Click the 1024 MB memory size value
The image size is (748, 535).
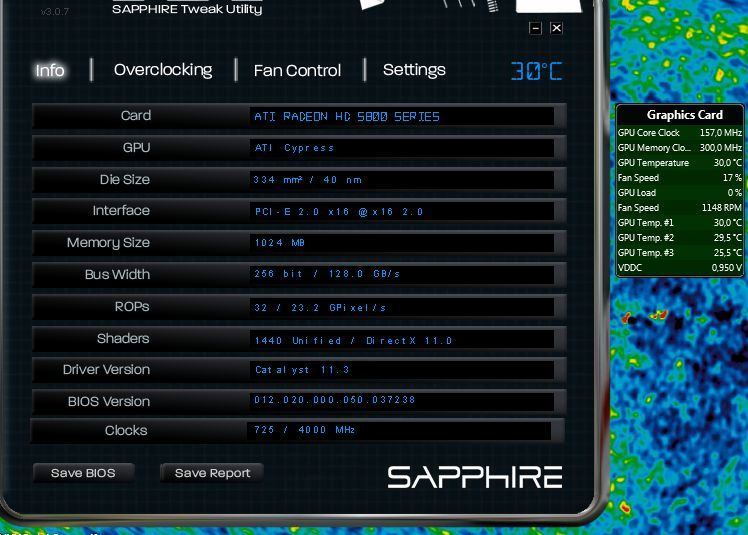pyautogui.click(x=280, y=242)
